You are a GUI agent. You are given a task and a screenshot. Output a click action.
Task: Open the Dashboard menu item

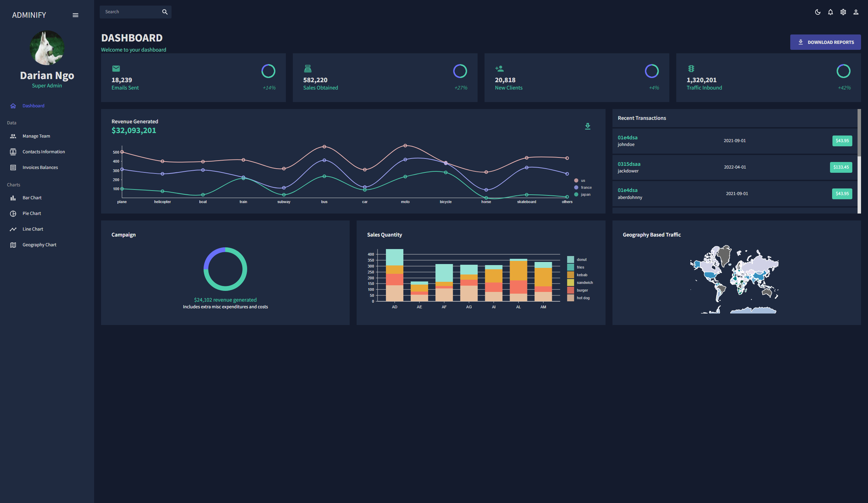pos(33,106)
